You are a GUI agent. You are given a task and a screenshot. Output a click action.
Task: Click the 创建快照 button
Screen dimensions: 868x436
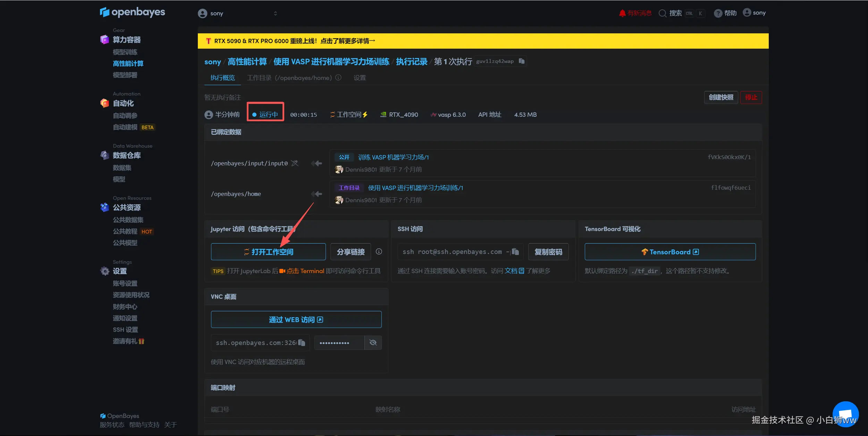pyautogui.click(x=720, y=97)
